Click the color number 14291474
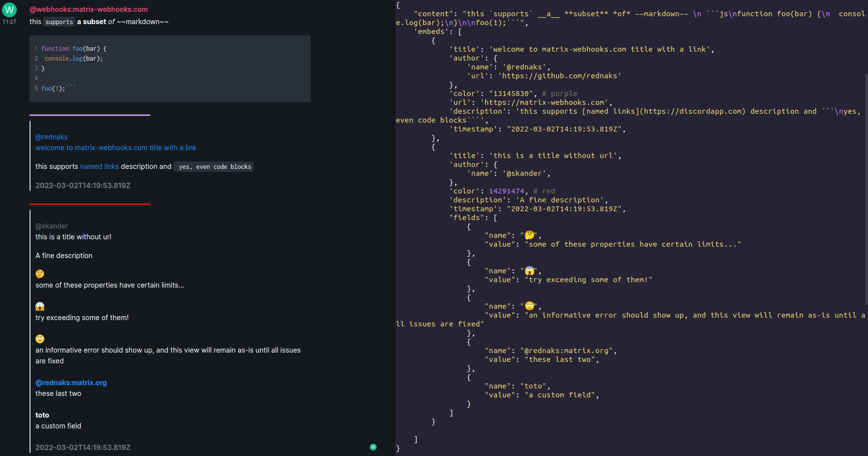 pyautogui.click(x=507, y=191)
